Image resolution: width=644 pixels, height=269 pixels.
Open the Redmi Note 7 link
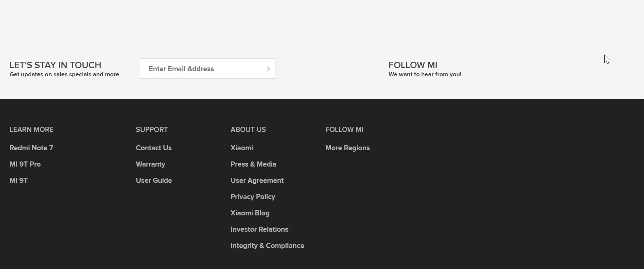click(x=31, y=148)
